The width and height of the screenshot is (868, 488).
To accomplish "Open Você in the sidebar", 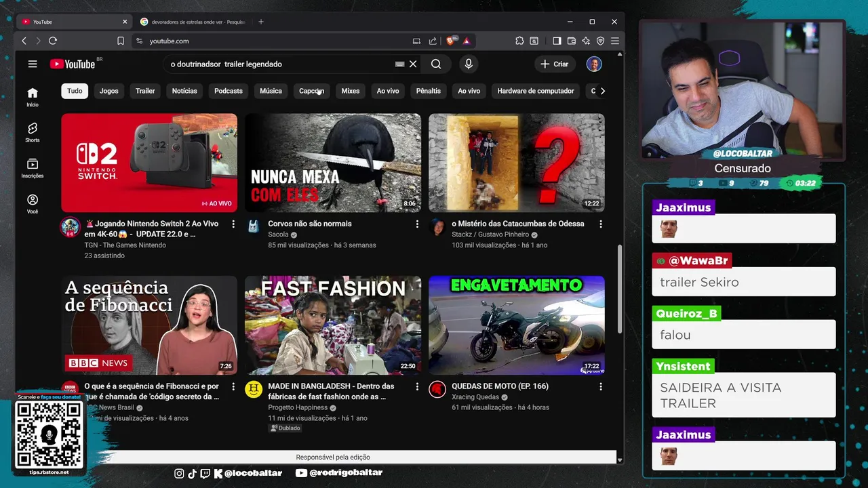I will tap(33, 204).
